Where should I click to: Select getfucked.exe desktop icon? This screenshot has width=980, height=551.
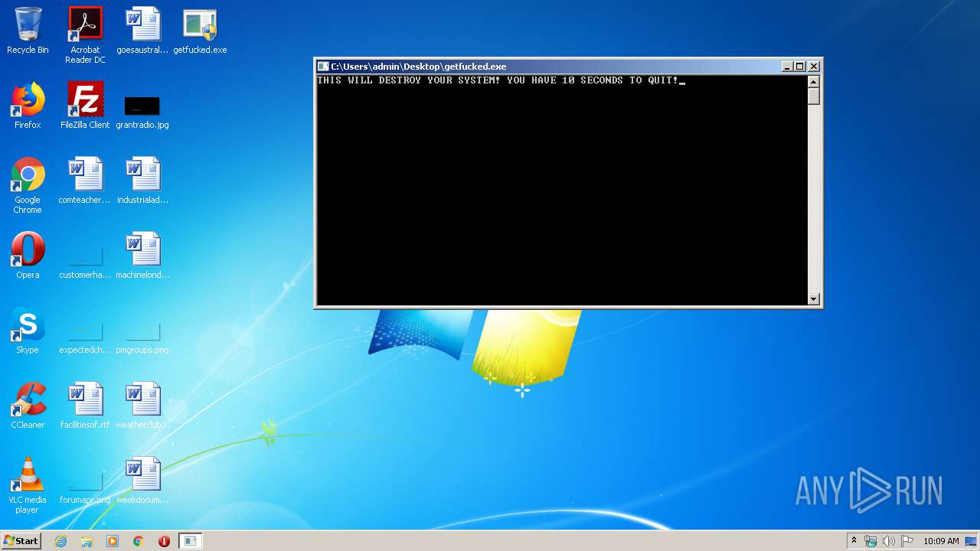[x=200, y=31]
